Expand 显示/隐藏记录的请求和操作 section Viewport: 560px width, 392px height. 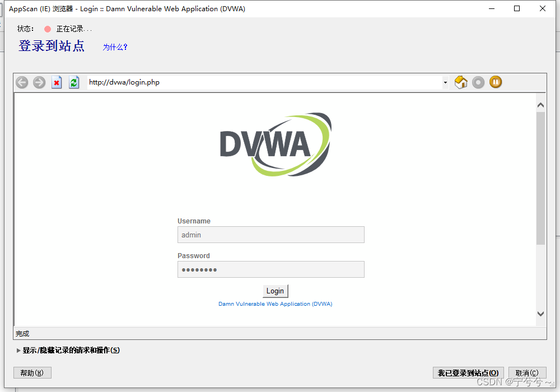pyautogui.click(x=68, y=350)
